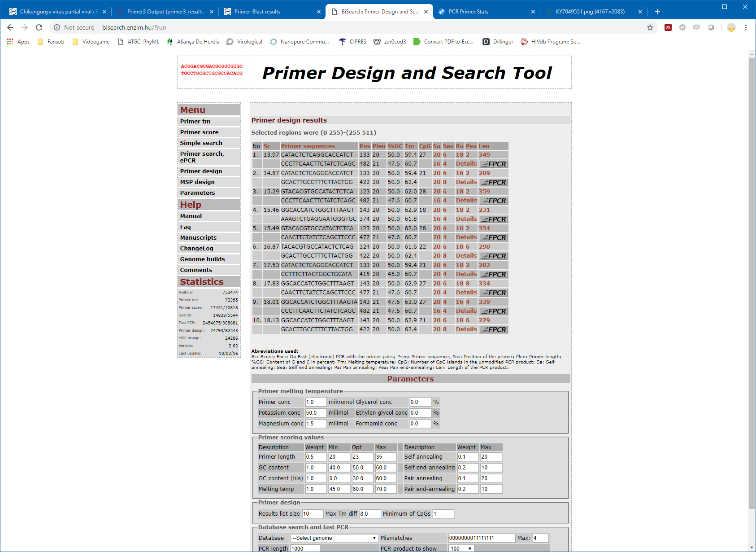Open the Nanopore Community bookmark
The height and width of the screenshot is (552, 756).
[300, 42]
